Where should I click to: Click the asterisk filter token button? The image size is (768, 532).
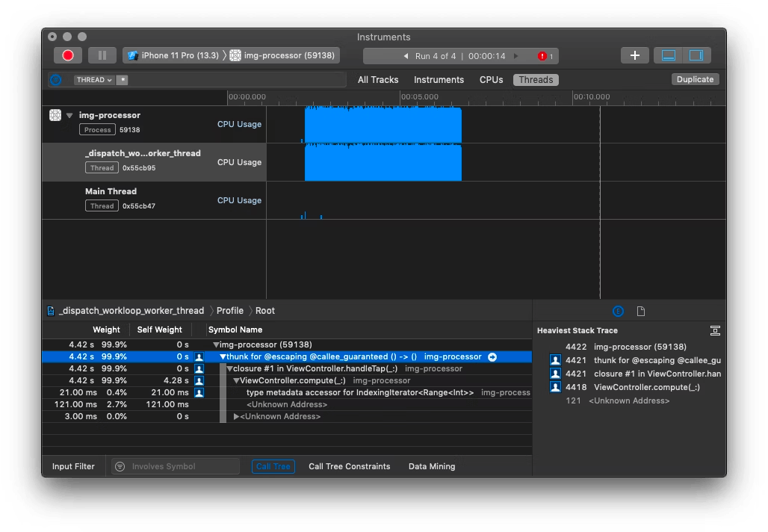[123, 80]
